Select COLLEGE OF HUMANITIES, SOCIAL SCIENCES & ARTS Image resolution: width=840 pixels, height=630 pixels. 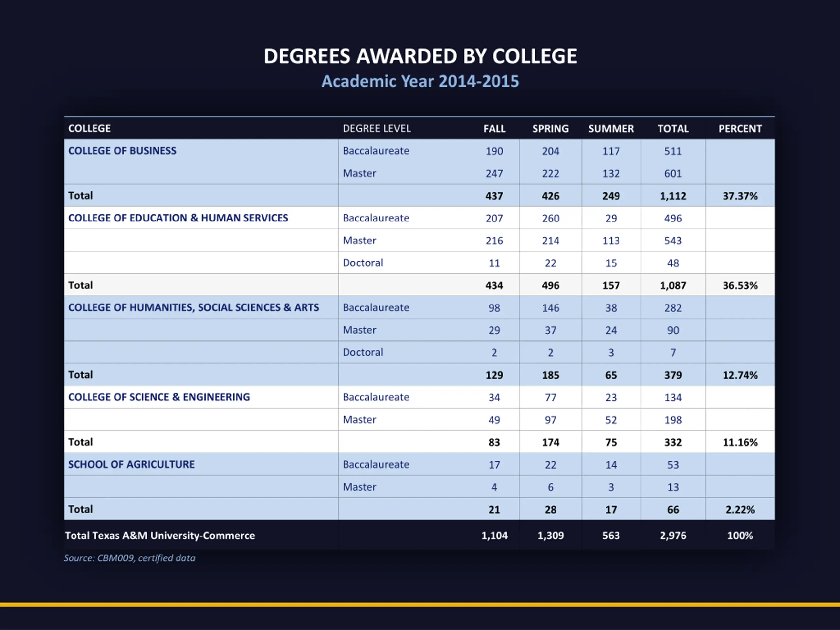point(193,307)
